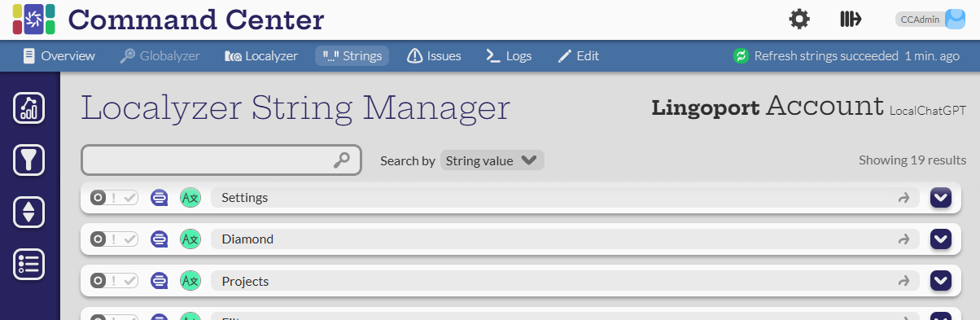Go to the Overview tab
Screen dimensions: 980x320
tap(59, 56)
